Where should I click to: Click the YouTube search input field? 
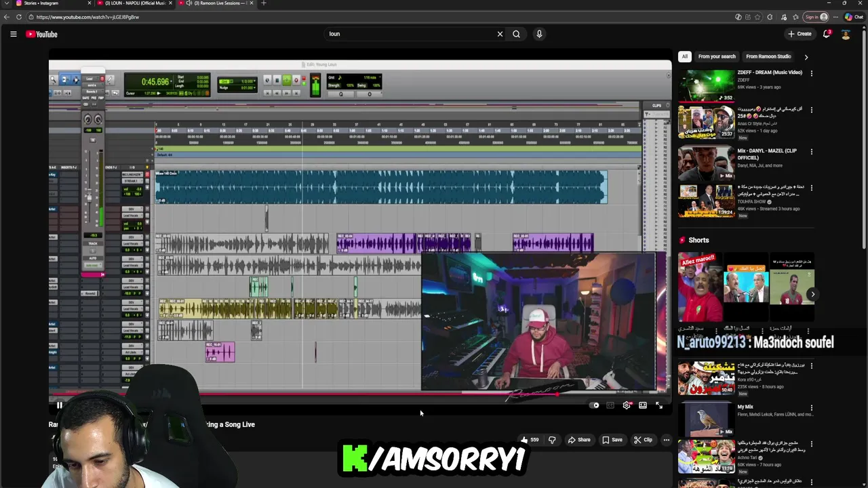[410, 34]
